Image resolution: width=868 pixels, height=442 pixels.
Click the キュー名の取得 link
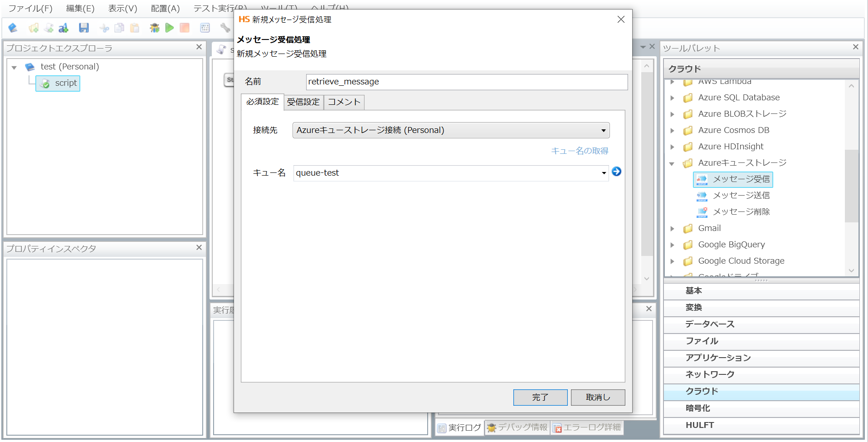click(x=579, y=151)
